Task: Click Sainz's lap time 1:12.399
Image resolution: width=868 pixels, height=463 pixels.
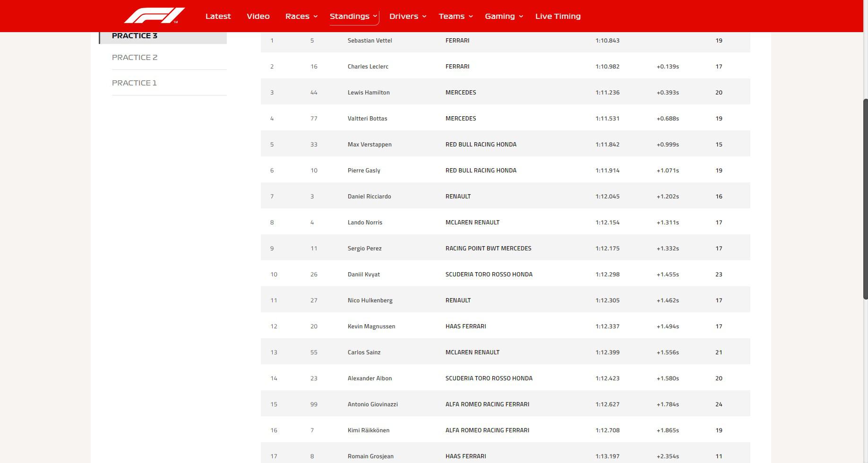Action: (607, 352)
